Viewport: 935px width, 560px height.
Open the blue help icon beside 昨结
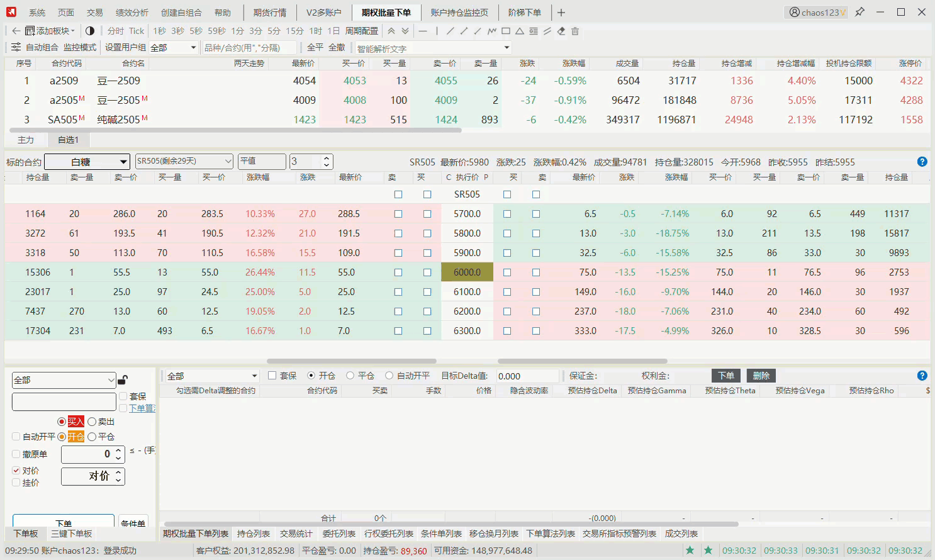coord(922,162)
